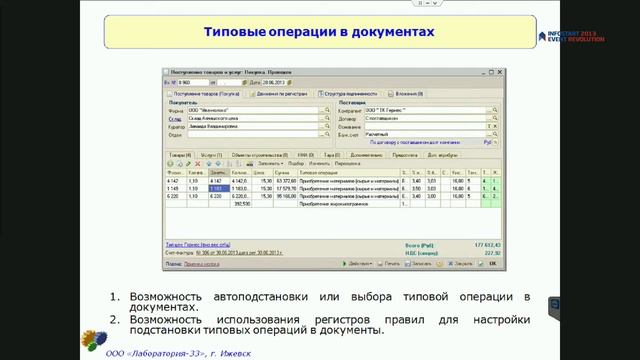Click the copy row icon in goods toolbar
The width and height of the screenshot is (640, 360).
pos(179,164)
